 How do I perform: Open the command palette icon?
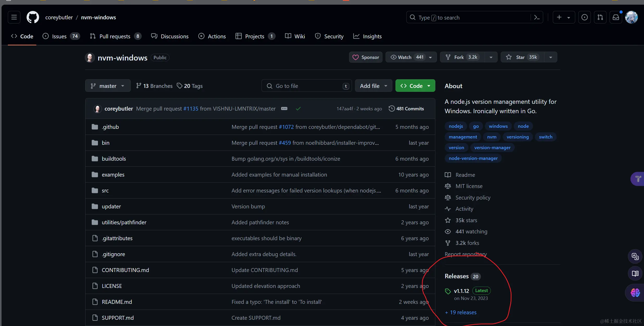[537, 17]
